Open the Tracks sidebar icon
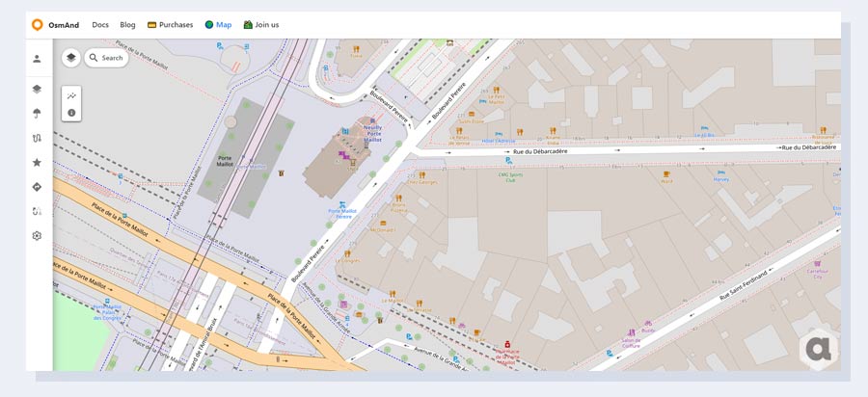The width and height of the screenshot is (868, 397). pos(37,138)
